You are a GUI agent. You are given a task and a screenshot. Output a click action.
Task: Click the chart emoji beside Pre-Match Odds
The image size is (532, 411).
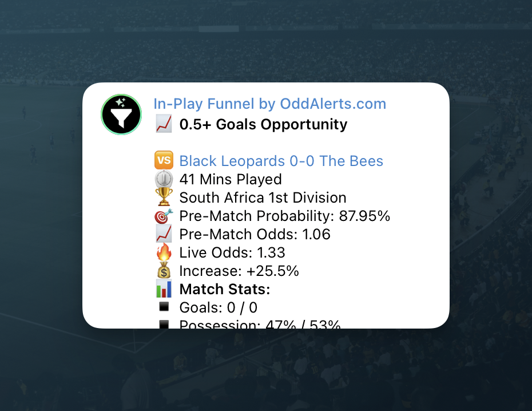pos(164,235)
